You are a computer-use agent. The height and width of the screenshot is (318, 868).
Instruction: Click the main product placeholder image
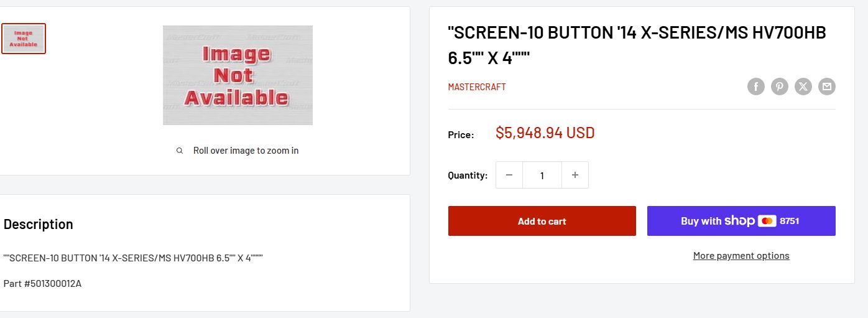tap(238, 75)
